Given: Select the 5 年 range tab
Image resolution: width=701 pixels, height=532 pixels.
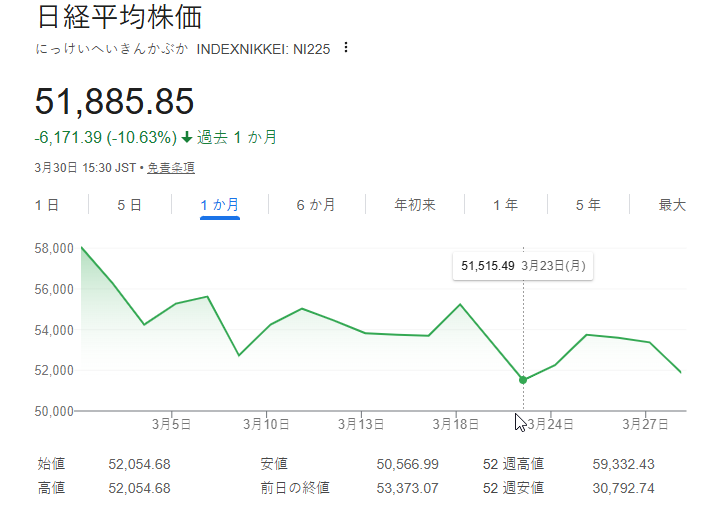Looking at the screenshot, I should coord(588,205).
